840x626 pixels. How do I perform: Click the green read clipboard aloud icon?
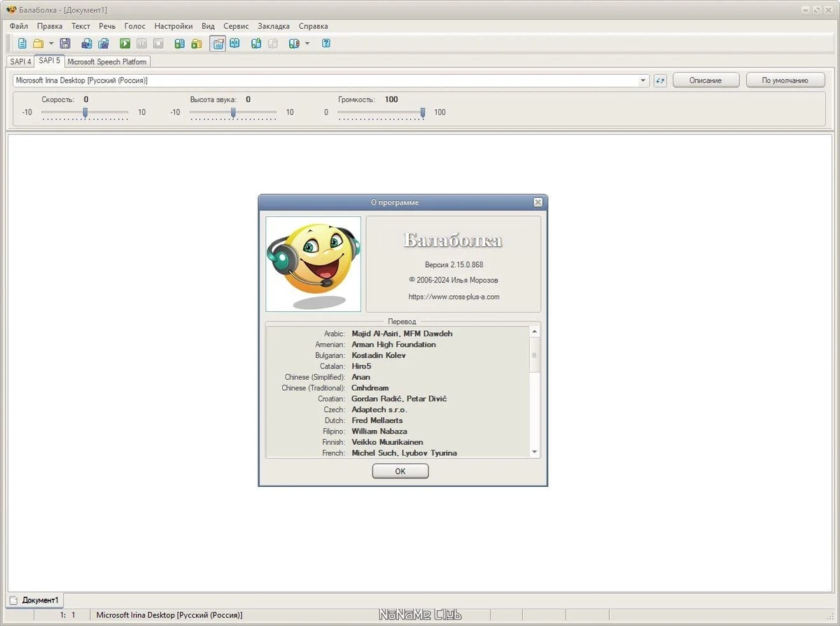pos(180,43)
